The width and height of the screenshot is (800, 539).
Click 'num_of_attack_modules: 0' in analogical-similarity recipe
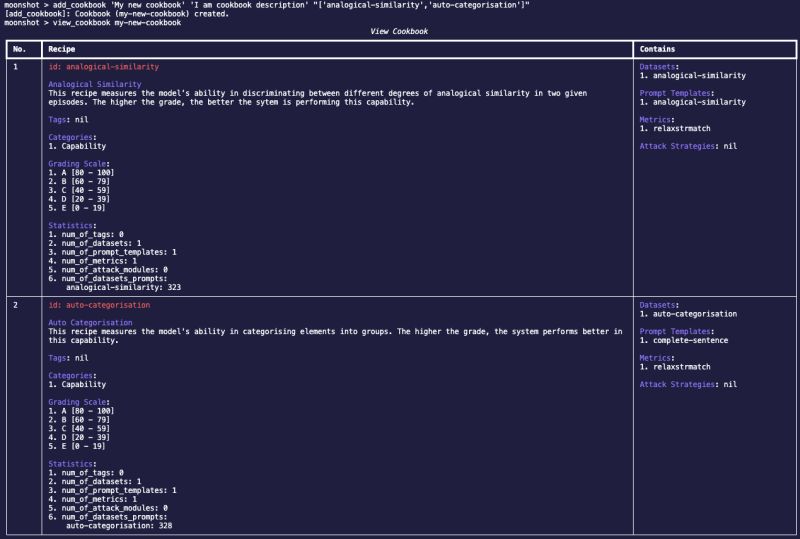114,270
